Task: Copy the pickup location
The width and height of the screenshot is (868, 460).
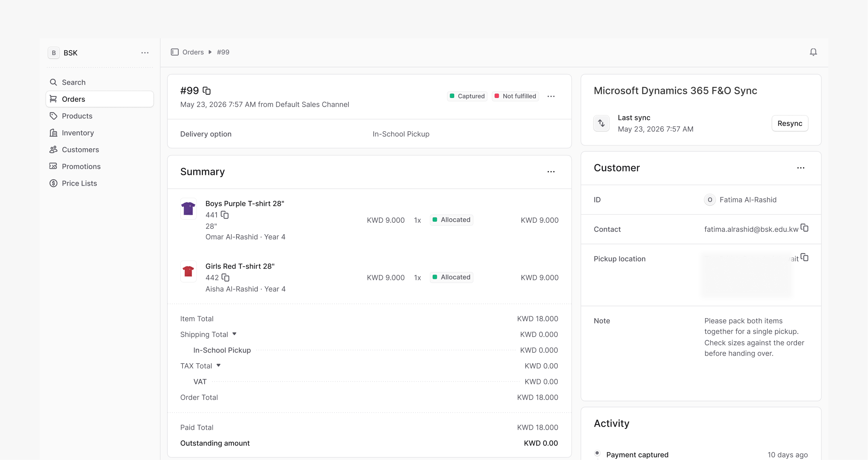Action: click(805, 258)
